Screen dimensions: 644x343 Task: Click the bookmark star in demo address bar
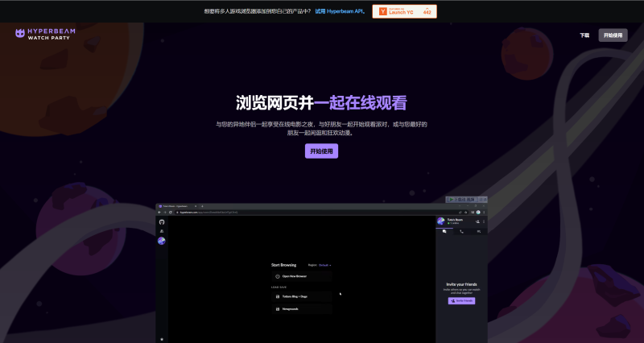pos(466,213)
